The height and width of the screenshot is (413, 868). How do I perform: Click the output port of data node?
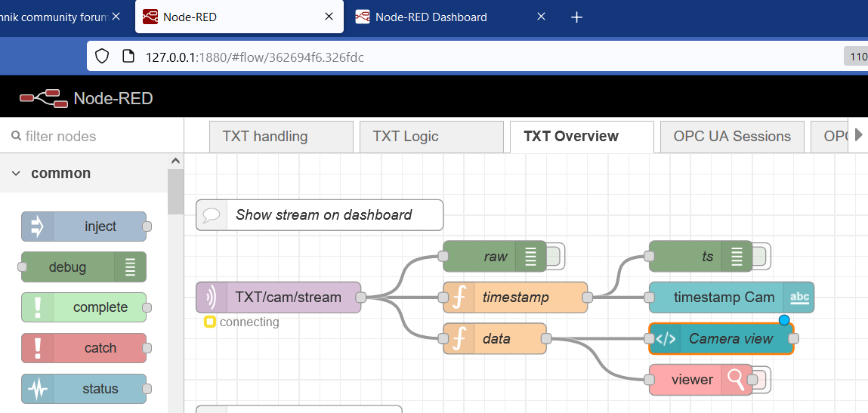[546, 338]
